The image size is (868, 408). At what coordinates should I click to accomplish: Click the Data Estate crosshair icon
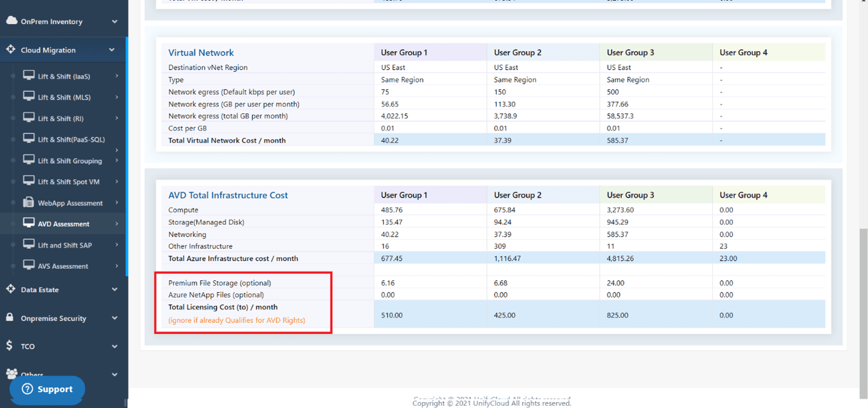(11, 289)
